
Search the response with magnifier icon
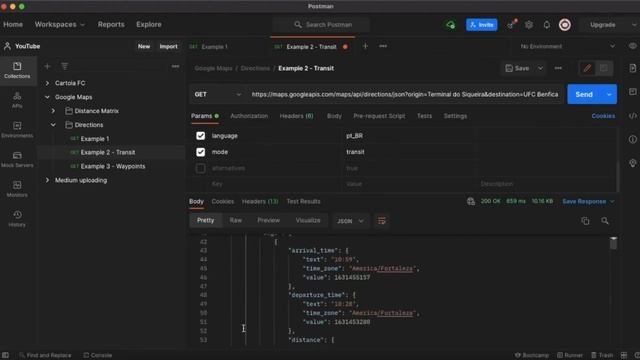605,221
